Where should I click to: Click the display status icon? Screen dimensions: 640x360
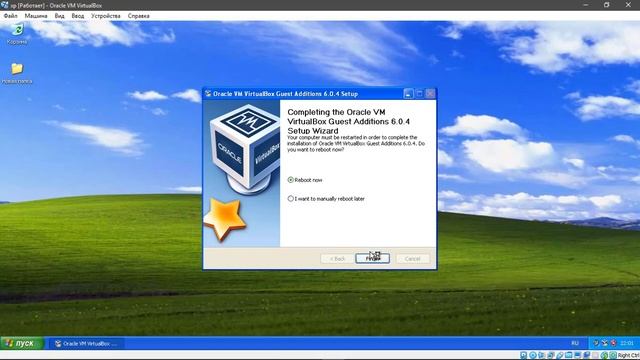coord(577,355)
